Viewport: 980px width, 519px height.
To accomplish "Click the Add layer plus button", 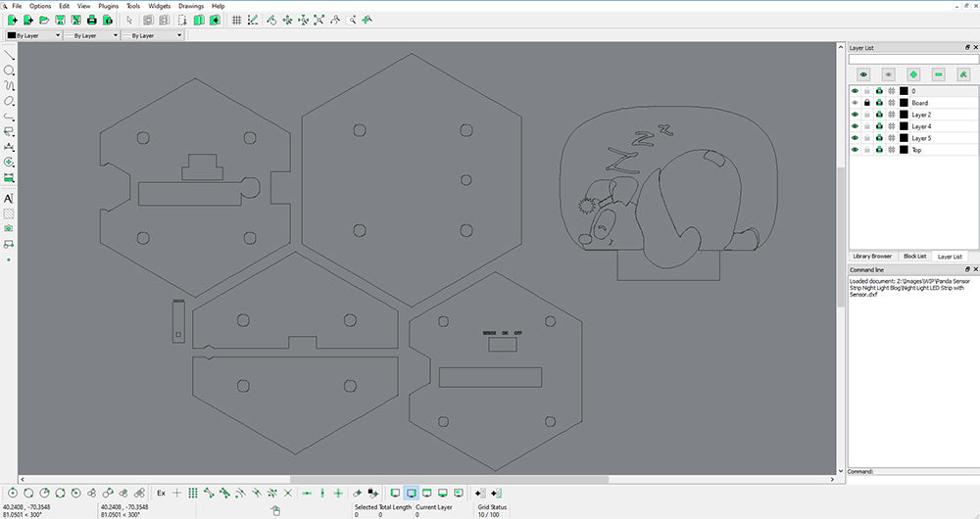I will (x=913, y=75).
